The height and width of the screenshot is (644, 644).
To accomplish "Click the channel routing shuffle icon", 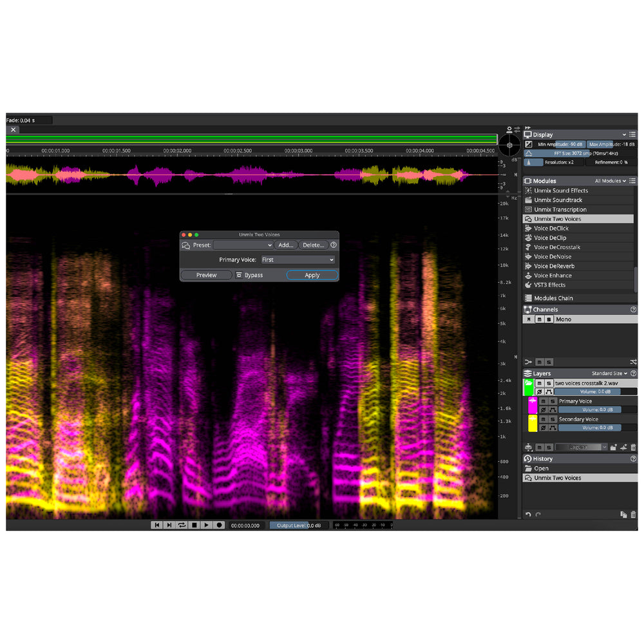I will (633, 362).
